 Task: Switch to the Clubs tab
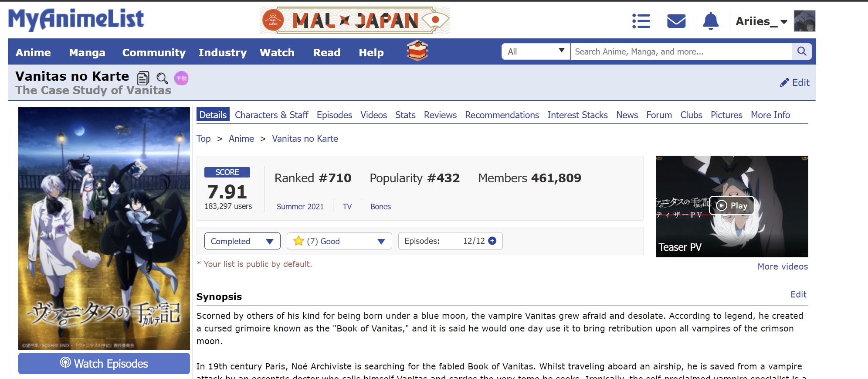coord(691,115)
